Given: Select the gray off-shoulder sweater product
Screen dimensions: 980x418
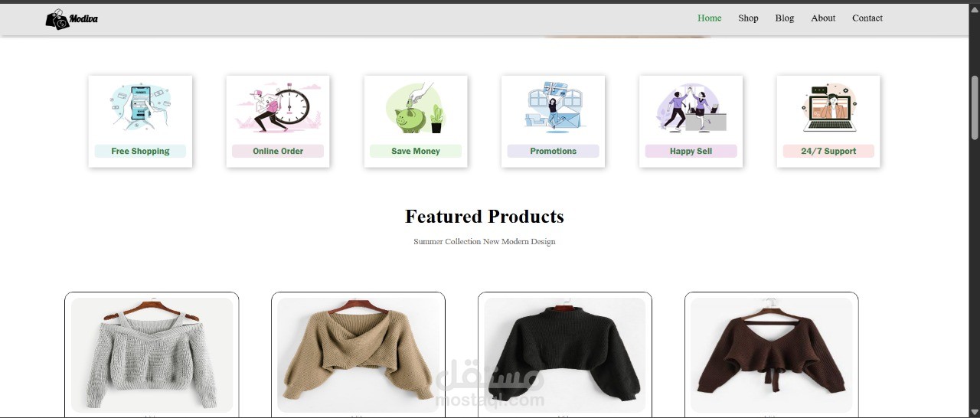Looking at the screenshot, I should [152, 355].
